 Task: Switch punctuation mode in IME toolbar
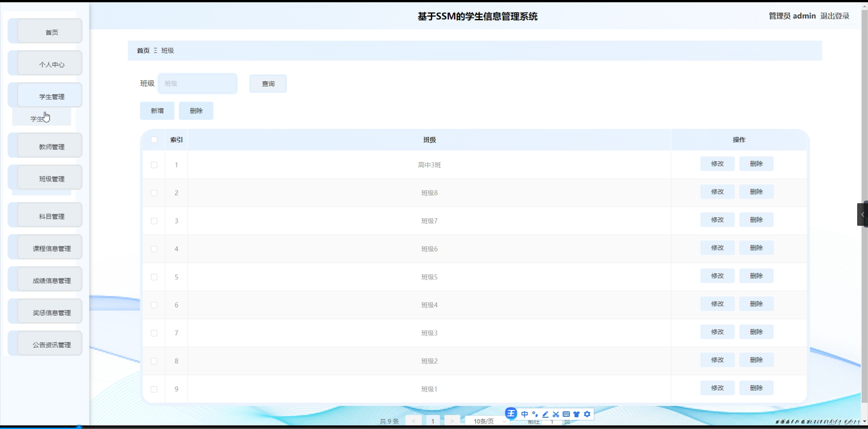(x=535, y=414)
